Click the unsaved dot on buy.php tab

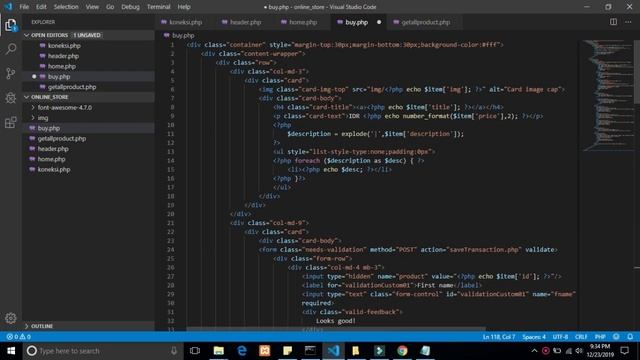[x=379, y=22]
